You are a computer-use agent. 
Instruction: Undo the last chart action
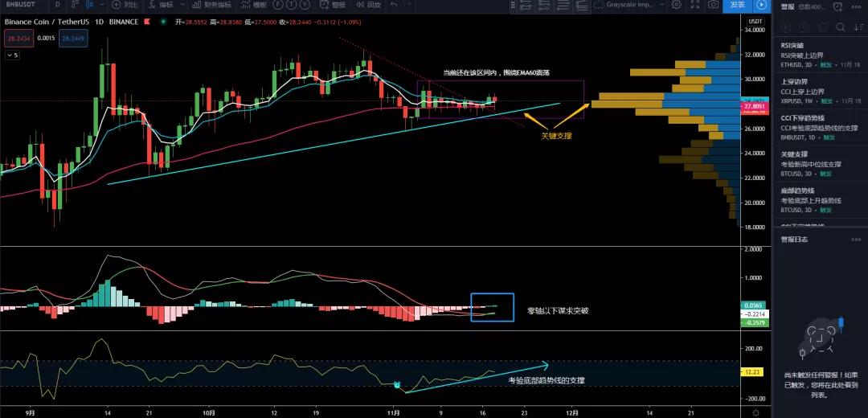[x=394, y=5]
